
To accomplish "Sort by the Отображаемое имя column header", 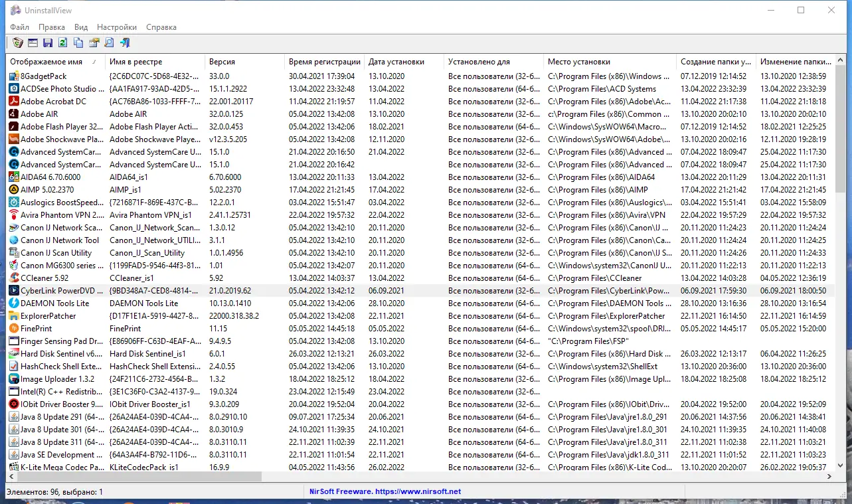I will (56, 62).
